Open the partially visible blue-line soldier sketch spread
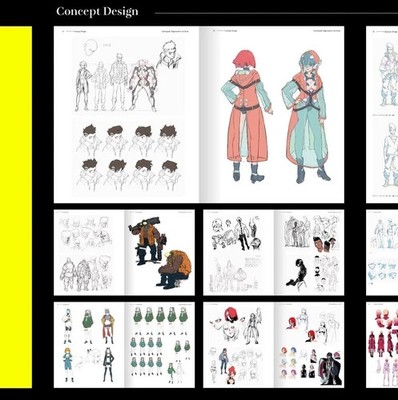Image resolution: width=398 pixels, height=400 pixels. coord(382,115)
